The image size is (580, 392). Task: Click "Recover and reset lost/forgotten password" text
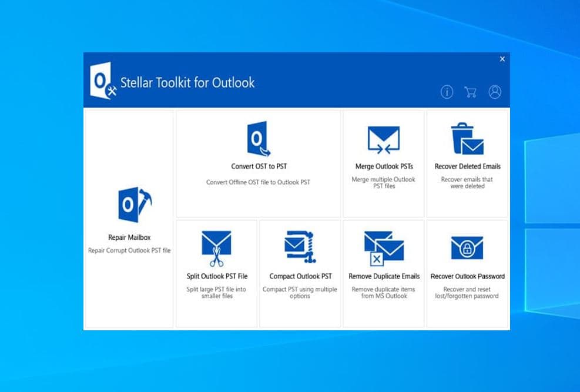[467, 293]
